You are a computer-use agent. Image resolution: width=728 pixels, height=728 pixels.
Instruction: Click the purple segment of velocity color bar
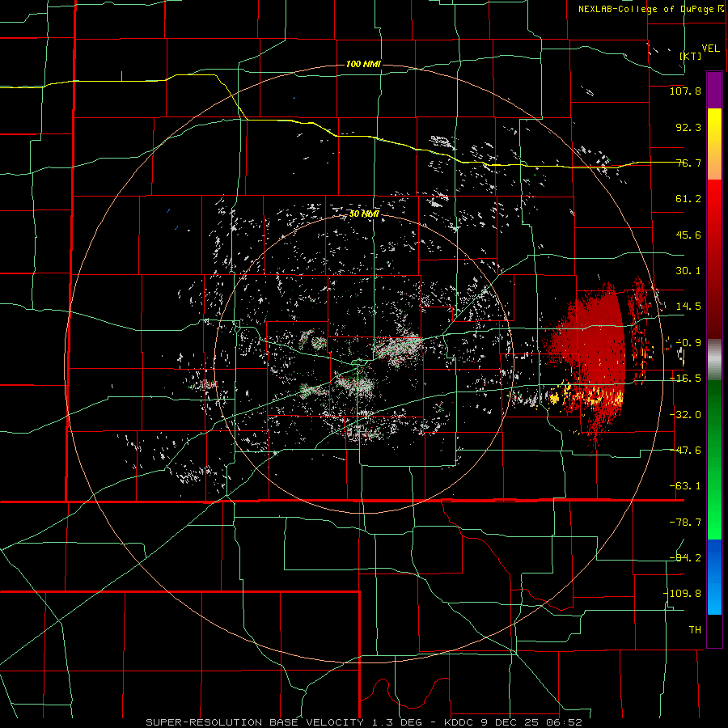(x=714, y=90)
